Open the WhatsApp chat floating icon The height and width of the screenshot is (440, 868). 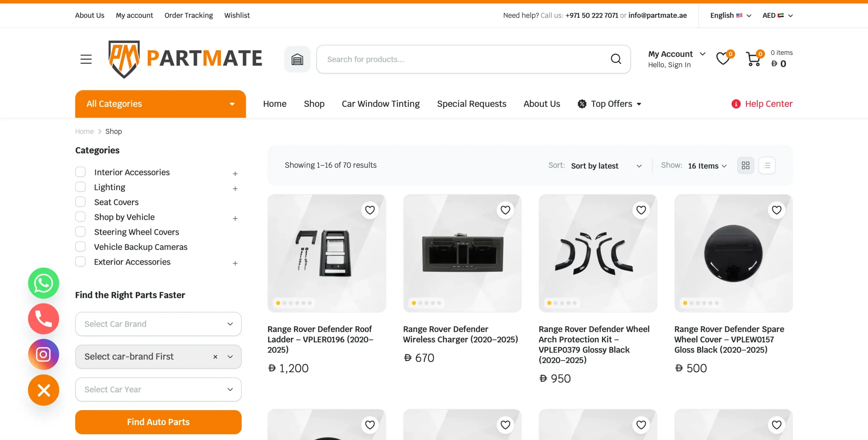(x=43, y=283)
